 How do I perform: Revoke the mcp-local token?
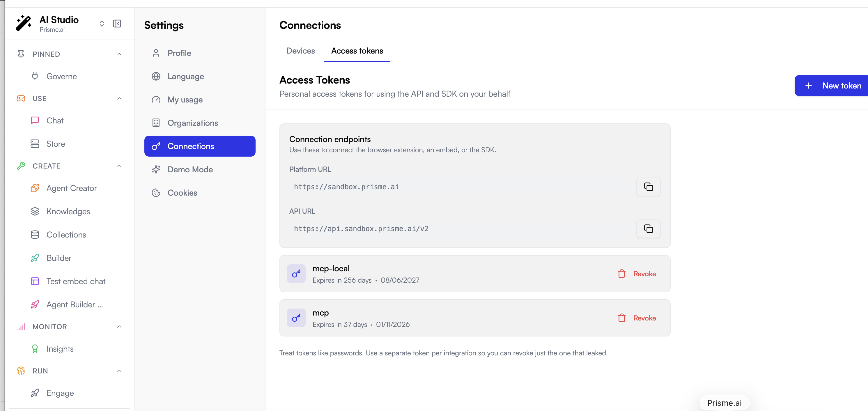[637, 274]
